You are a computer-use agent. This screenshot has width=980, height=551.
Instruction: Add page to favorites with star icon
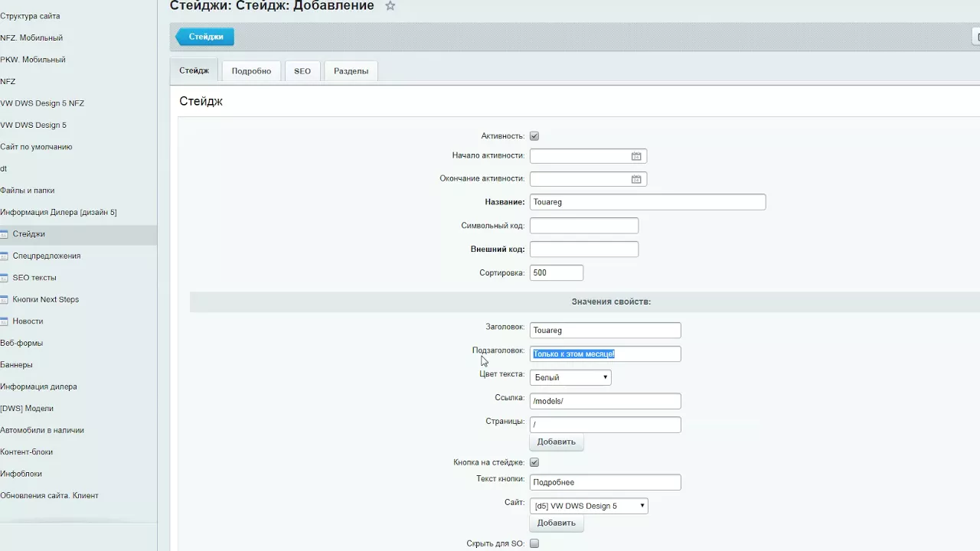tap(390, 6)
